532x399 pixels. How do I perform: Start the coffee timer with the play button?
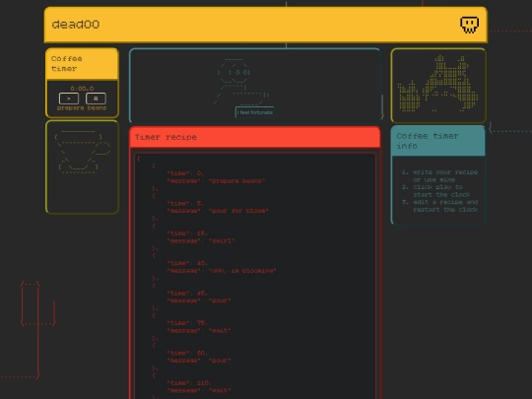(x=69, y=99)
